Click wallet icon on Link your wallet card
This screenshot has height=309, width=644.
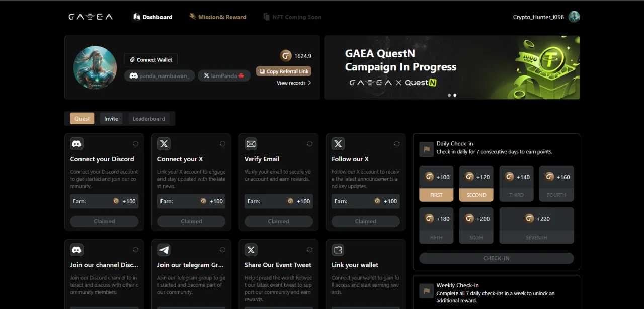tap(338, 250)
